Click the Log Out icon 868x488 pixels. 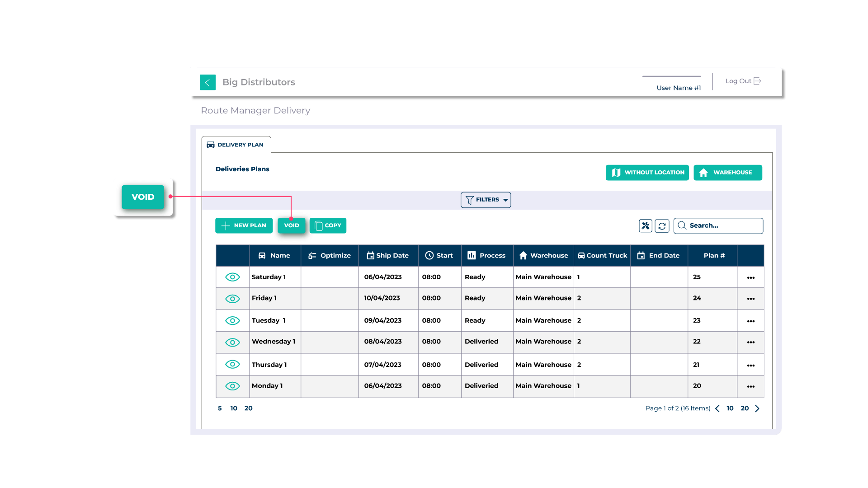pos(757,81)
